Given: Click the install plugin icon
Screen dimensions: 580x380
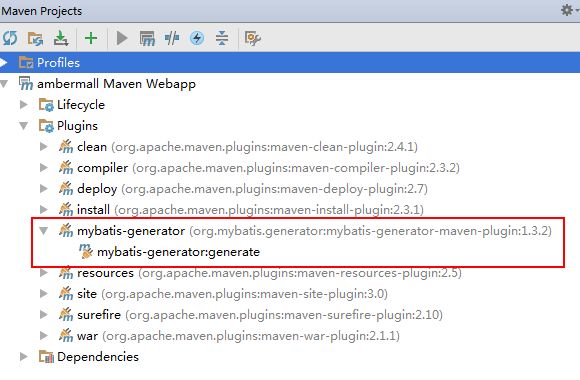Looking at the screenshot, I should pos(66,210).
